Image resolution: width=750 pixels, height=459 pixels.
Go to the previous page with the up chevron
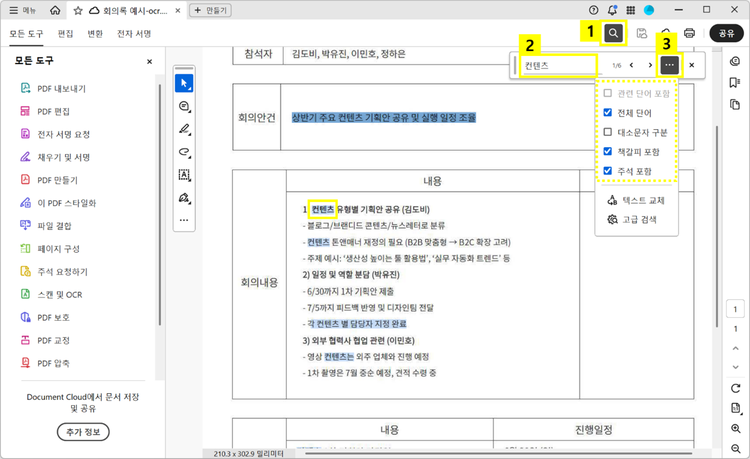(x=736, y=349)
